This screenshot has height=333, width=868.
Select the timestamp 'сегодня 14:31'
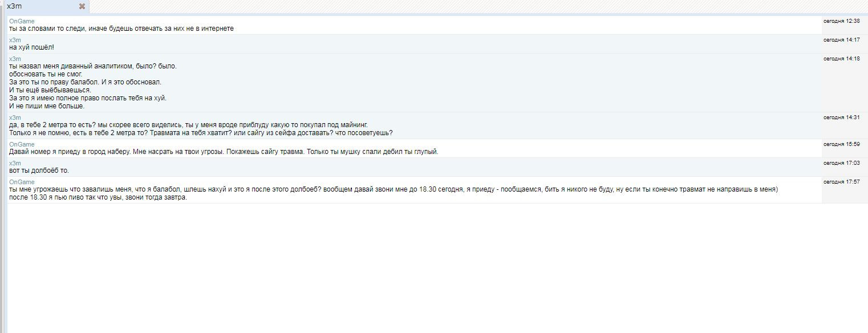pos(841,117)
